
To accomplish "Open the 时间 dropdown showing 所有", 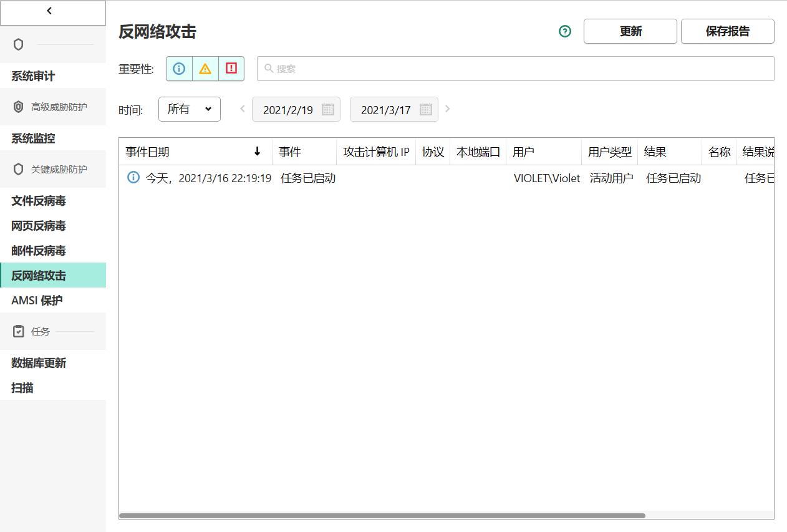I will 189,109.
